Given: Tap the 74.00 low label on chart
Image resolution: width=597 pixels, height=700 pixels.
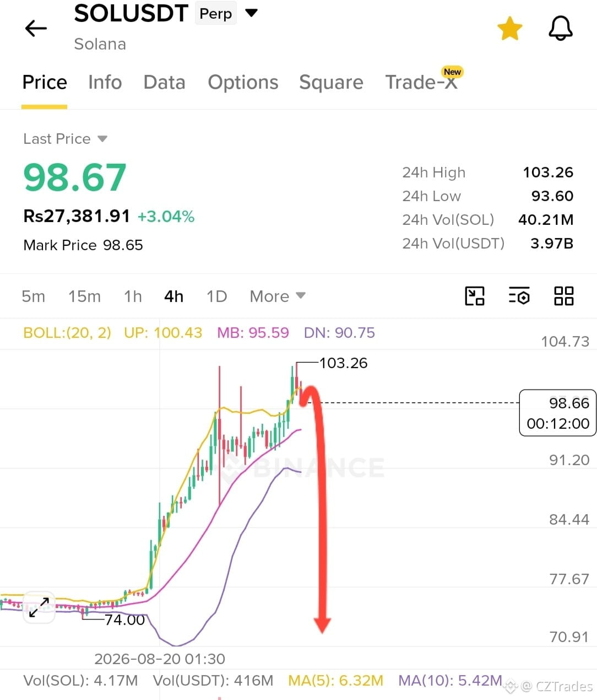Looking at the screenshot, I should click(124, 620).
